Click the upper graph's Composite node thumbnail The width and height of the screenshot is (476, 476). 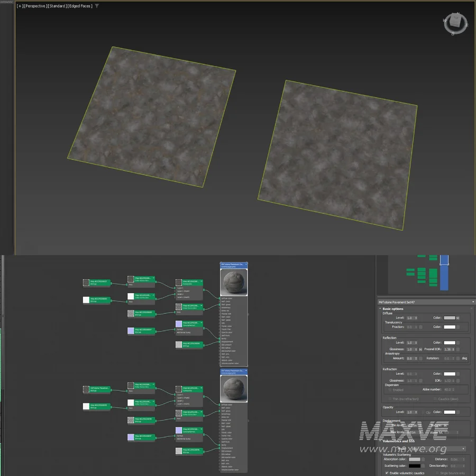coord(179,282)
